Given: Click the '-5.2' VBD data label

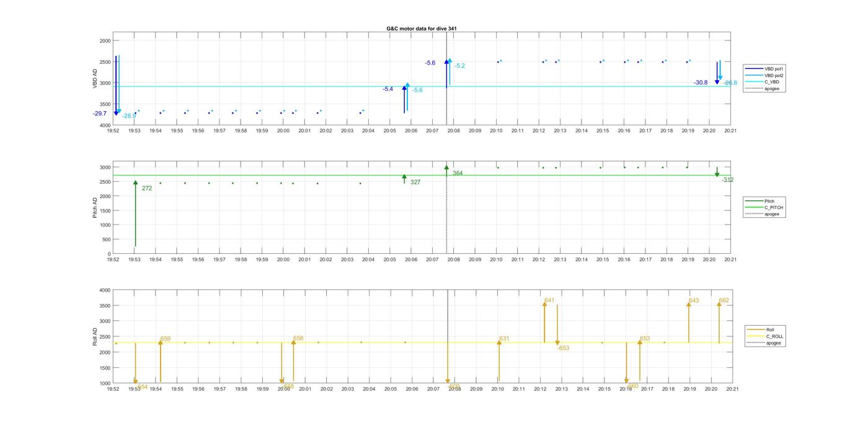Looking at the screenshot, I should coord(459,66).
